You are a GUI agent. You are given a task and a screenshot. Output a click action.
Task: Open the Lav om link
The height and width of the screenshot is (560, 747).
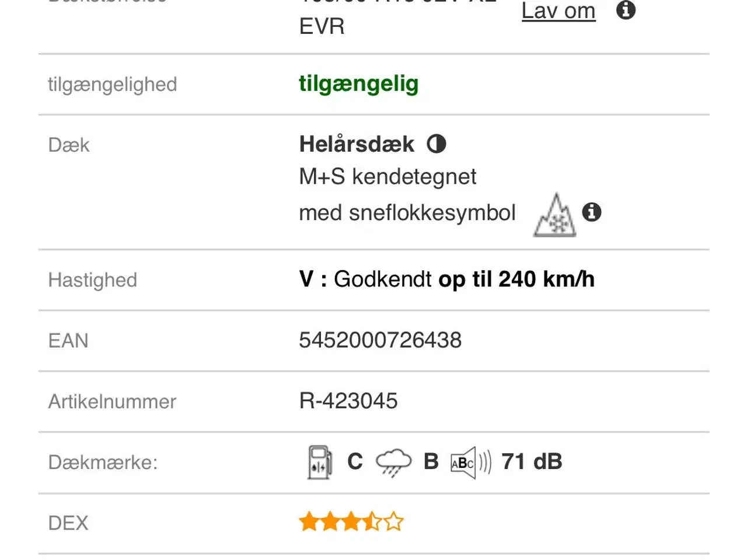[557, 10]
